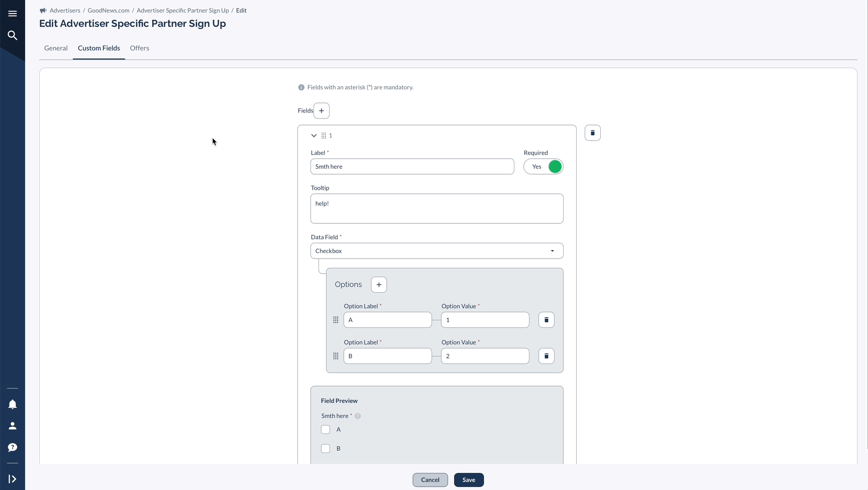Image resolution: width=868 pixels, height=490 pixels.
Task: Open help chat bubble icon
Action: click(13, 447)
